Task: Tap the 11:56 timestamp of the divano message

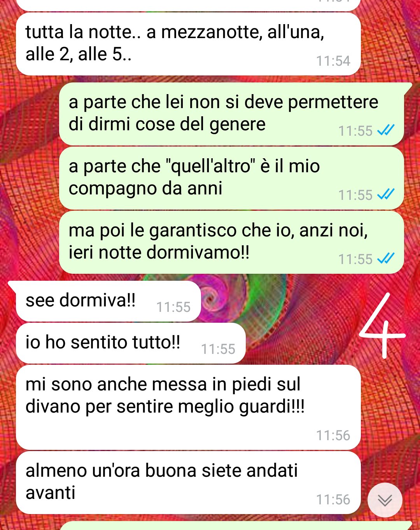Action: click(x=333, y=436)
